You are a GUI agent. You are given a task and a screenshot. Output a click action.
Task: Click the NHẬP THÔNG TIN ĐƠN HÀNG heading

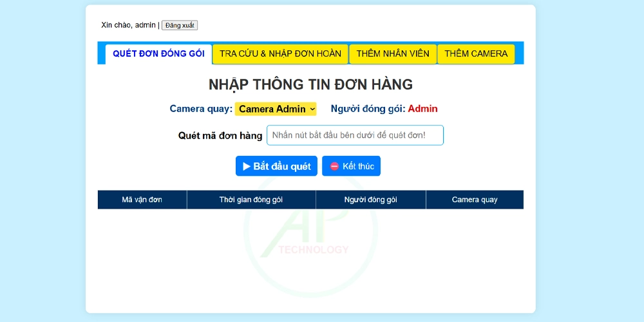[x=310, y=84]
